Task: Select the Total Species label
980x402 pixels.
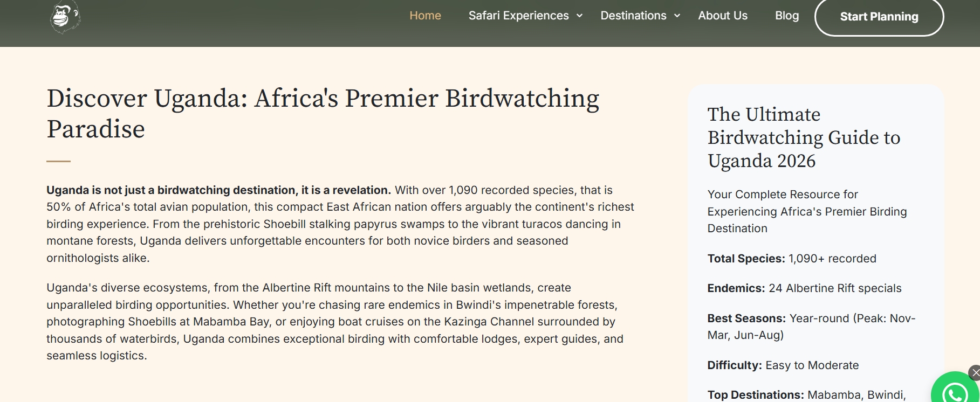Action: tap(746, 259)
